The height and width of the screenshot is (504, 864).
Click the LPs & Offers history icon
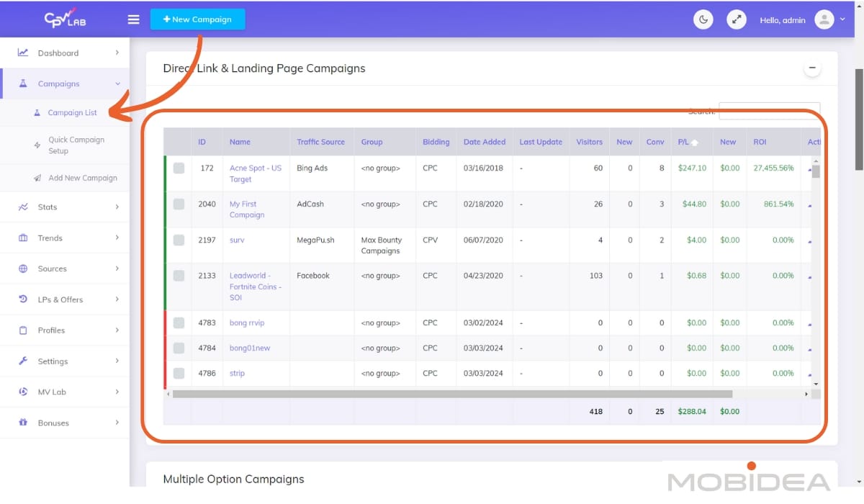23,300
